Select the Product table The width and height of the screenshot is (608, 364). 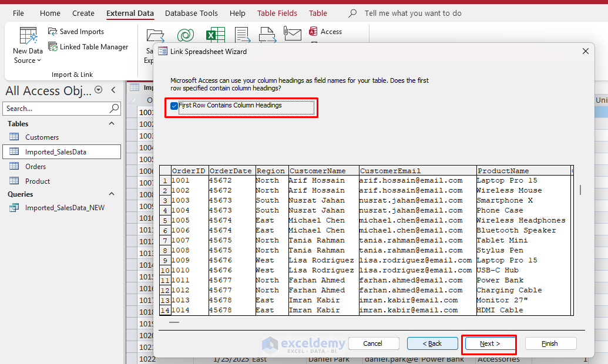point(62,181)
